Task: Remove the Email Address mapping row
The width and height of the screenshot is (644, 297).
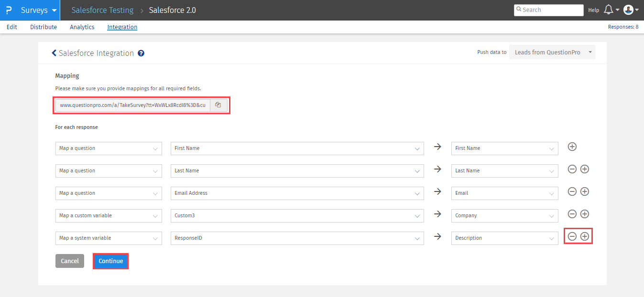Action: coord(572,191)
